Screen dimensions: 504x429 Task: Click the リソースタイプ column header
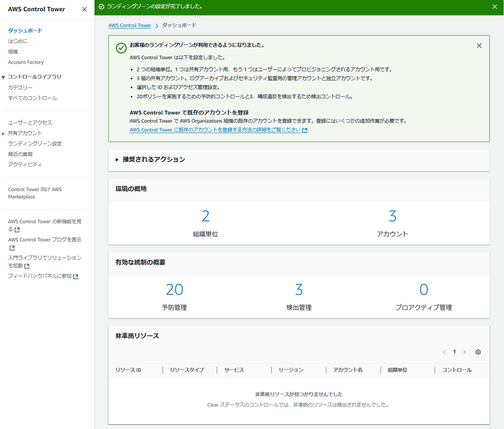[187, 370]
